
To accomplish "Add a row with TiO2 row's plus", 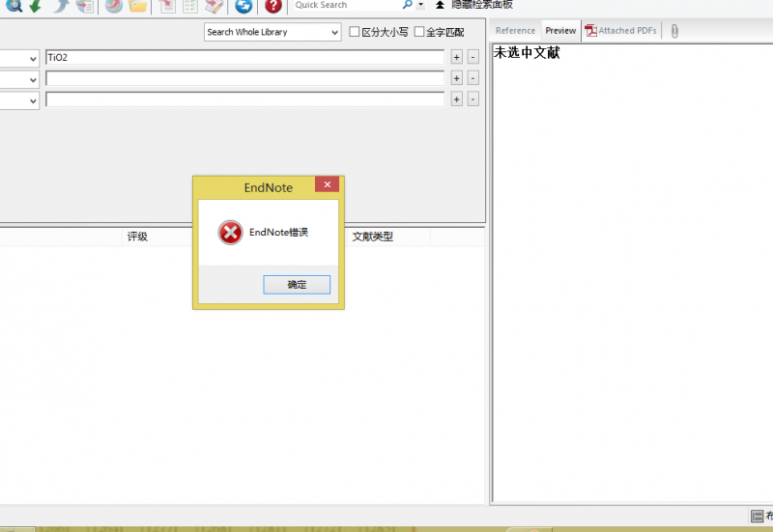I will coord(456,57).
